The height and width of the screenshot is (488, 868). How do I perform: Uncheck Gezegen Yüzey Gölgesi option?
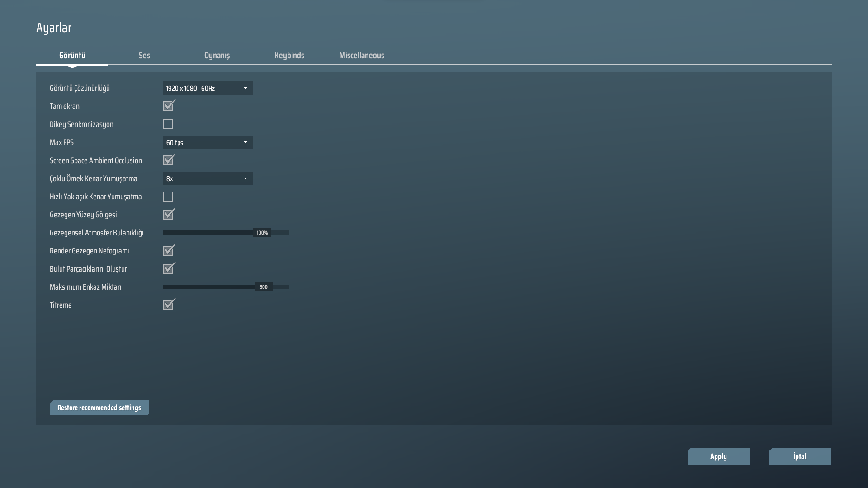[x=168, y=215]
